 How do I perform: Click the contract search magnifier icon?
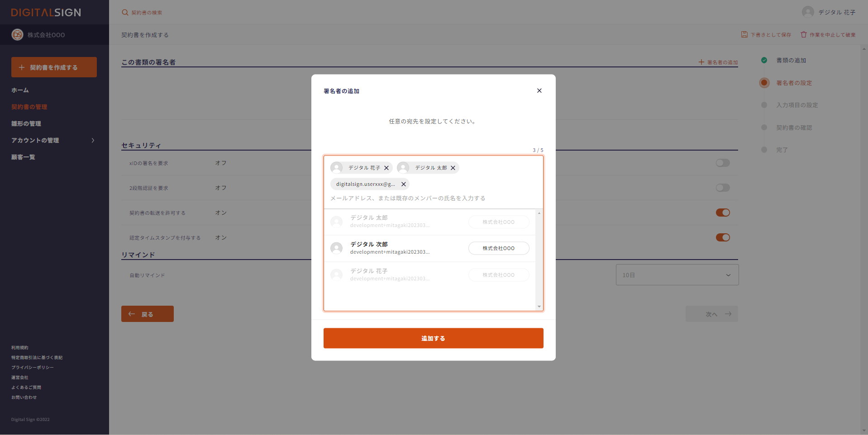(x=125, y=13)
